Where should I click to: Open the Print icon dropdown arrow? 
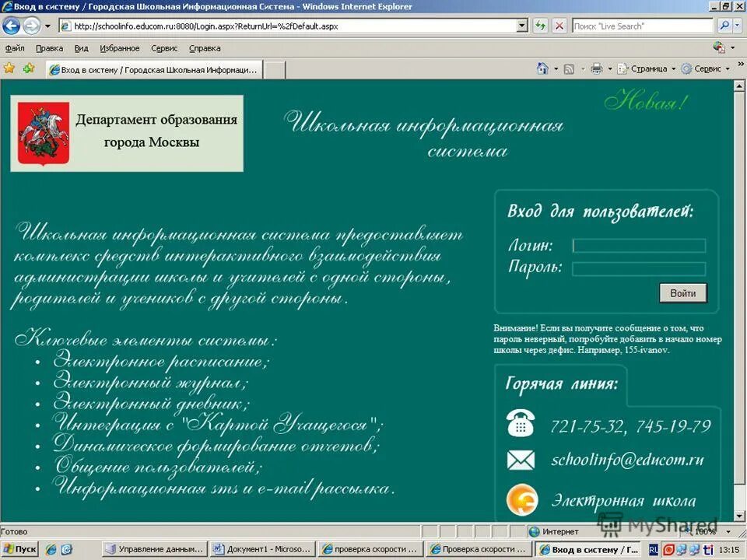coord(610,69)
